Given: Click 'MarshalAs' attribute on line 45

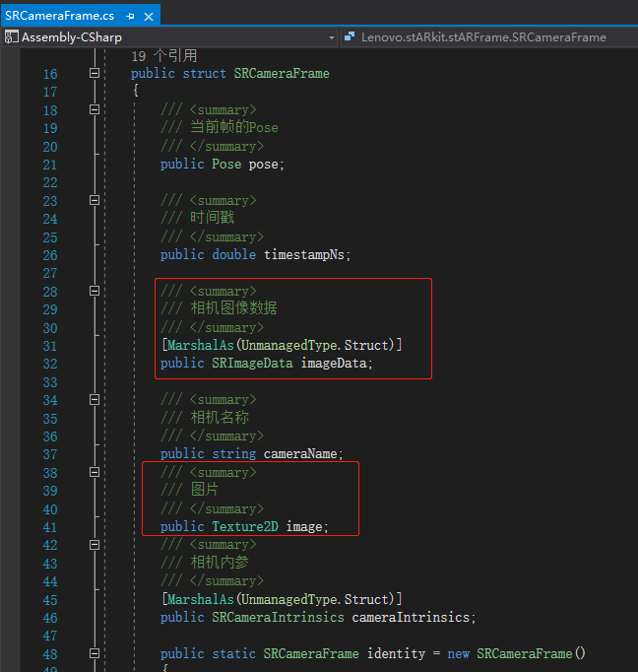Looking at the screenshot, I should pyautogui.click(x=201, y=599).
